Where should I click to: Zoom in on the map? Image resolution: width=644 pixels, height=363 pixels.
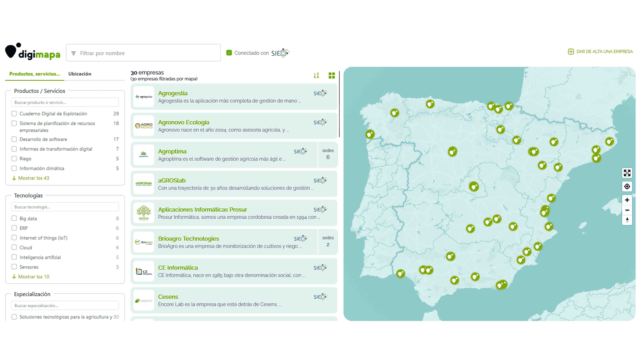point(627,200)
